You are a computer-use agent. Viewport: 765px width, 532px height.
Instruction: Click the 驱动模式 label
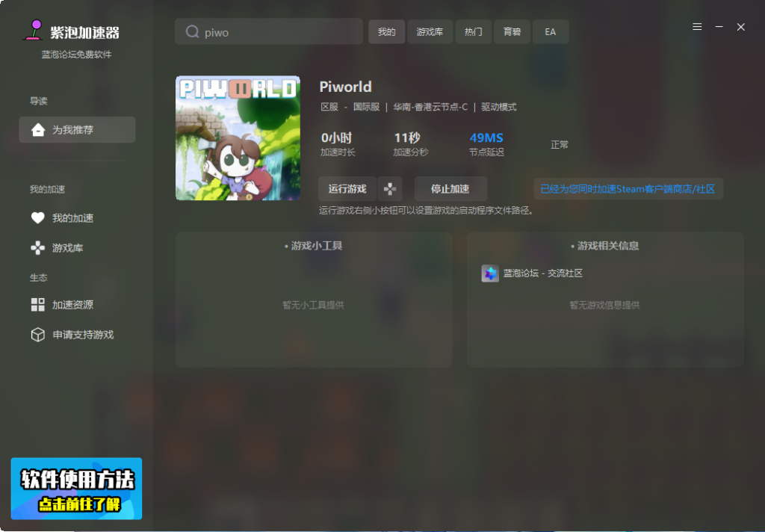coord(499,107)
